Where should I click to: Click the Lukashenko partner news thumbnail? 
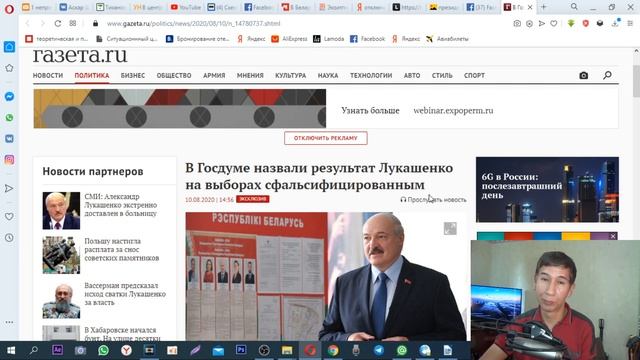pyautogui.click(x=61, y=211)
